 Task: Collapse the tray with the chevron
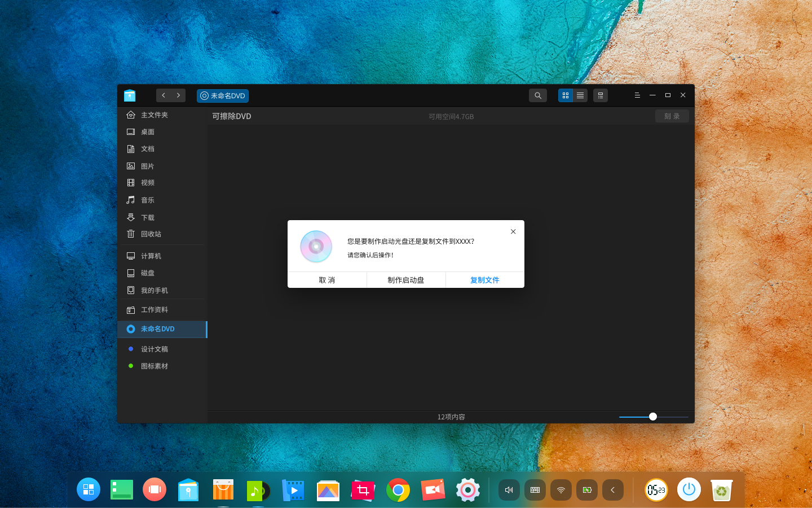pos(613,490)
